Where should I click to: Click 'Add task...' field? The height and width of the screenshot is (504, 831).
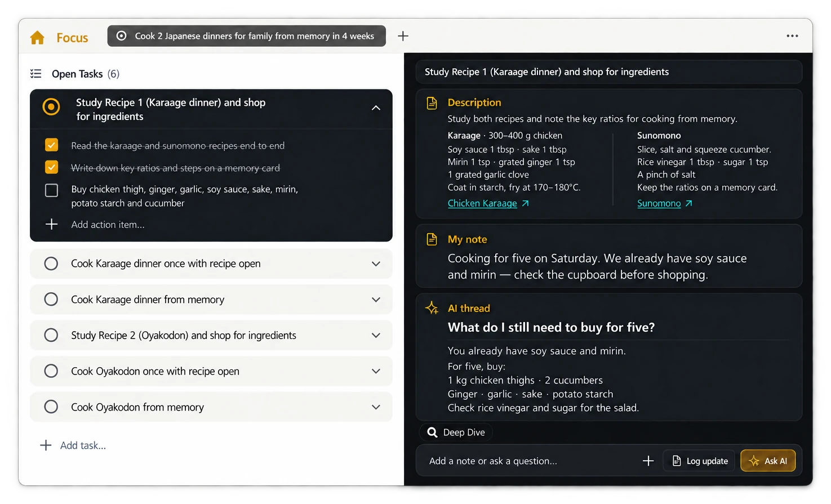83,445
